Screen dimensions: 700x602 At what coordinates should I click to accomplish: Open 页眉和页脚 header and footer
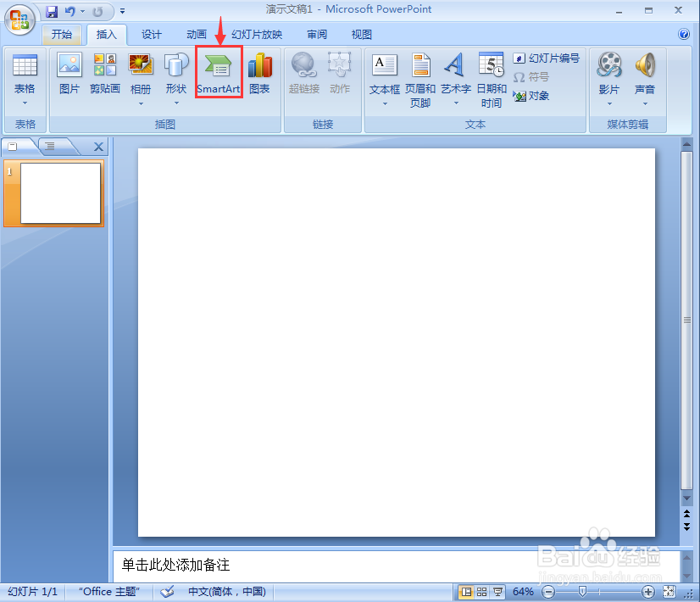point(420,81)
